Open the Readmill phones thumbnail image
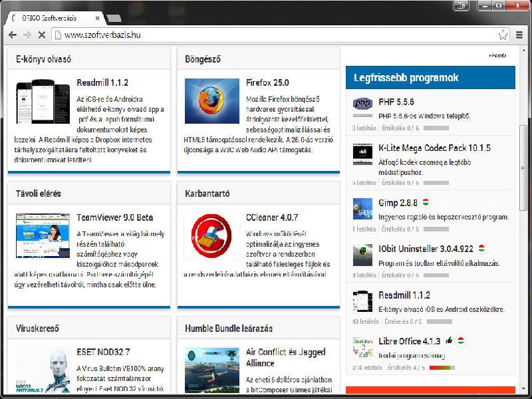This screenshot has width=532, height=399. (x=43, y=101)
